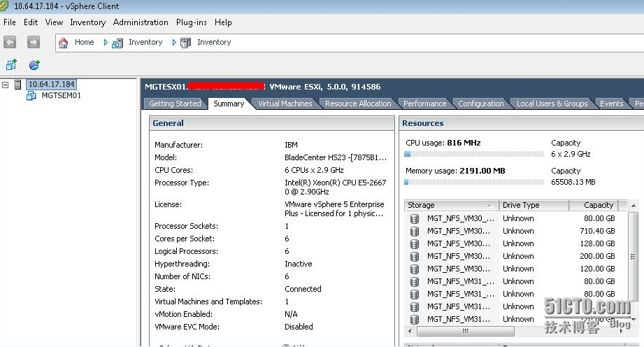Open Home via the house icon

point(63,43)
